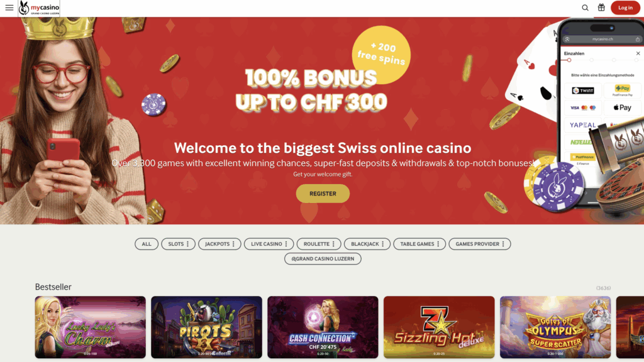Expand the JACKPOTS category dots menu
Viewport: 644px width, 362px height.
(x=233, y=244)
